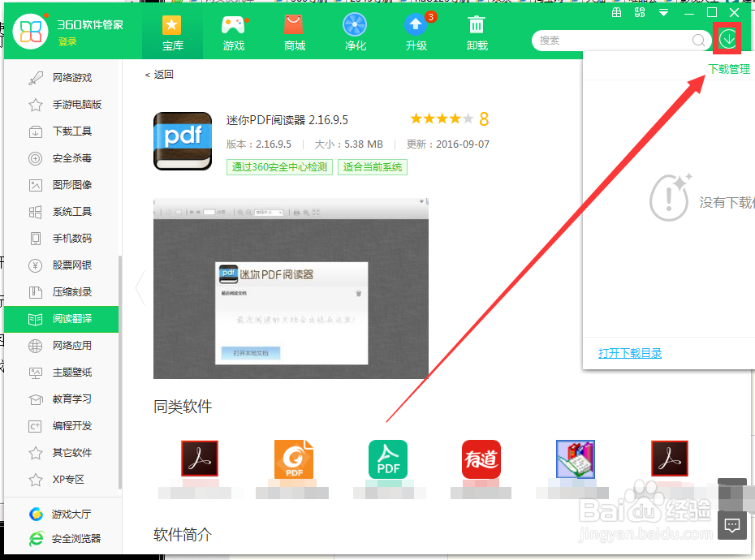Screen dimensions: 755x560
Task: Click the 通过360安全中心检测 badge
Action: (x=279, y=167)
